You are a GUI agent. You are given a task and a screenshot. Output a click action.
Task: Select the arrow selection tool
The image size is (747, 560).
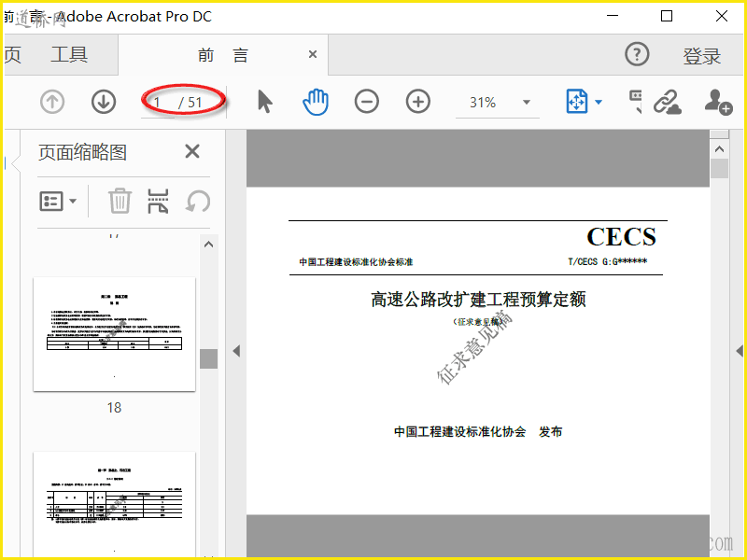(265, 102)
